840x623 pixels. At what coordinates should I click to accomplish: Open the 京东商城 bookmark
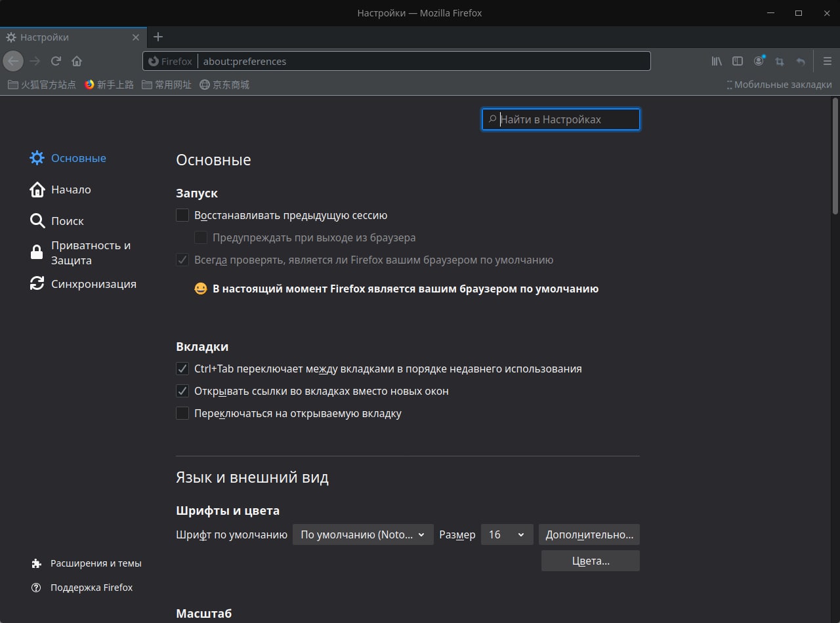(x=224, y=85)
